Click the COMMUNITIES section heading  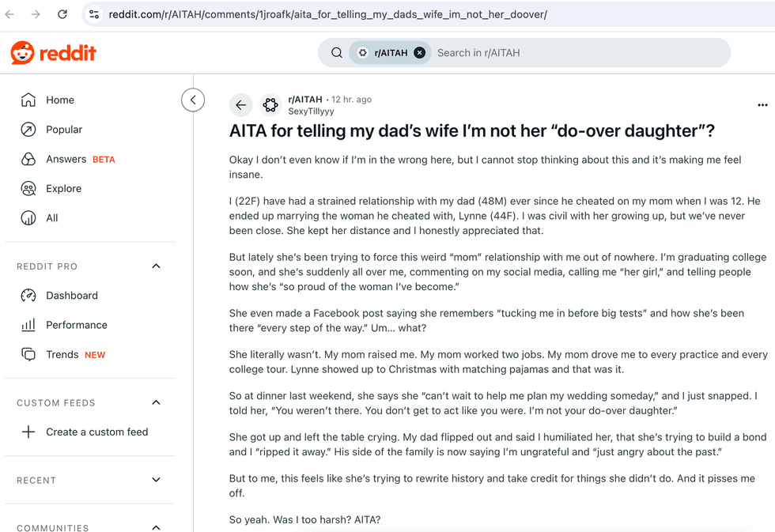(52, 527)
